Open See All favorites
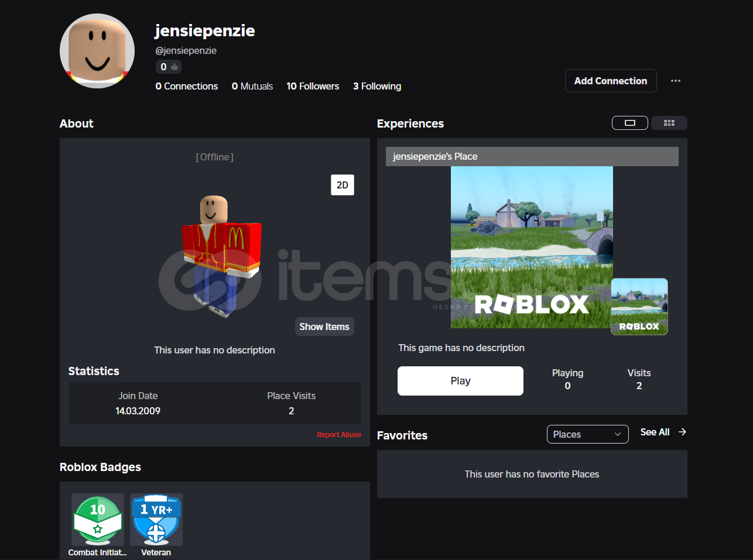Screen dimensions: 753x560 coord(655,432)
